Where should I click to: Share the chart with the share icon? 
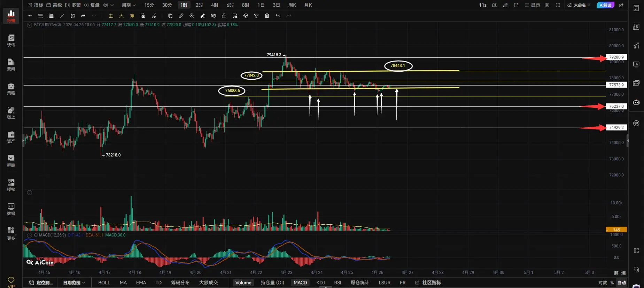(621, 5)
